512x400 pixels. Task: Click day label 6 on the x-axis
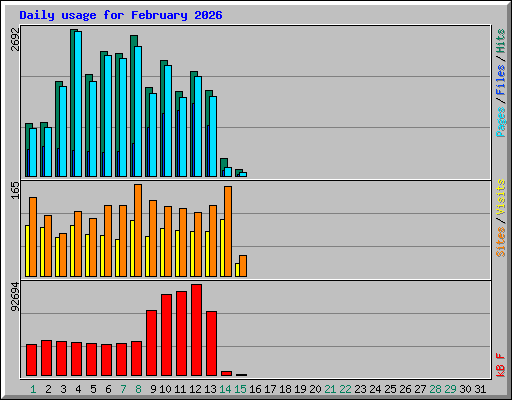(108, 389)
